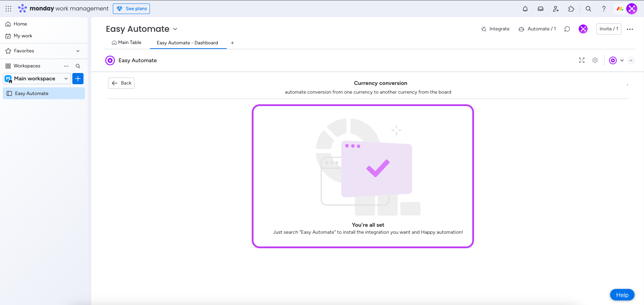Collapse the board header
Screen dimensions: 644x305
pos(631,60)
